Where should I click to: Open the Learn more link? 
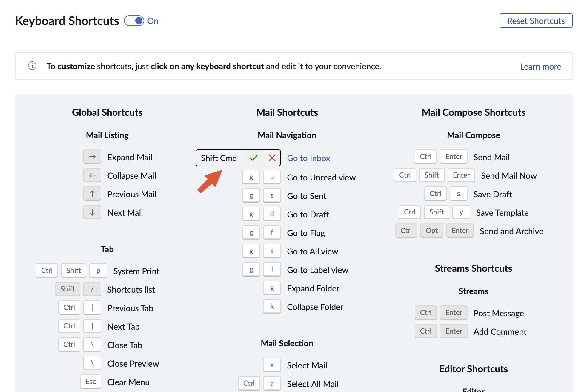540,67
